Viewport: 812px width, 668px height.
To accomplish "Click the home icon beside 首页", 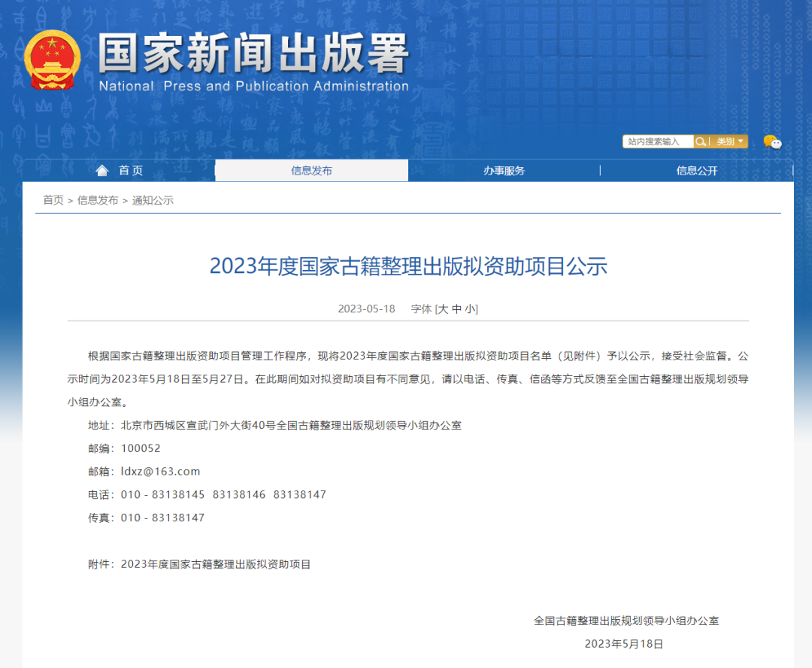I will [102, 169].
